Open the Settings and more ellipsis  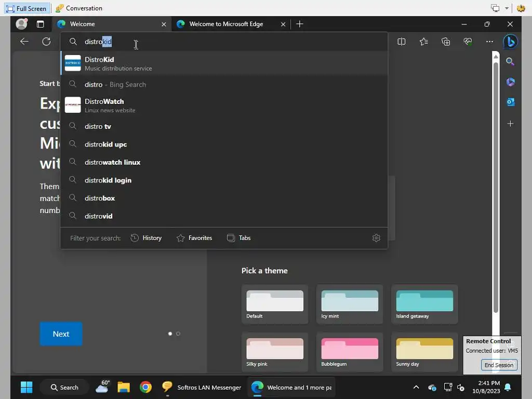click(x=489, y=42)
